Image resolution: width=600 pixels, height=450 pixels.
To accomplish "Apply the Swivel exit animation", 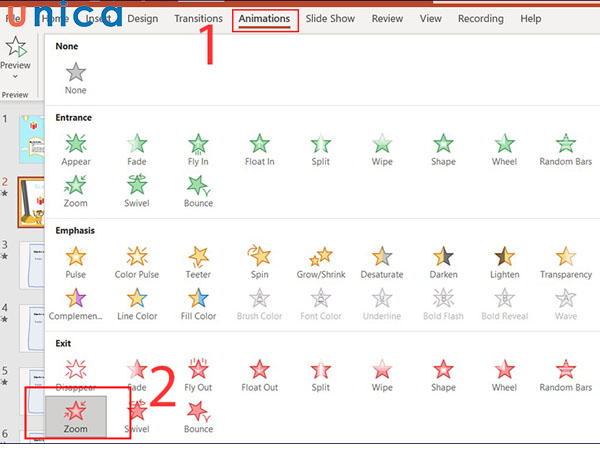I will click(x=137, y=416).
